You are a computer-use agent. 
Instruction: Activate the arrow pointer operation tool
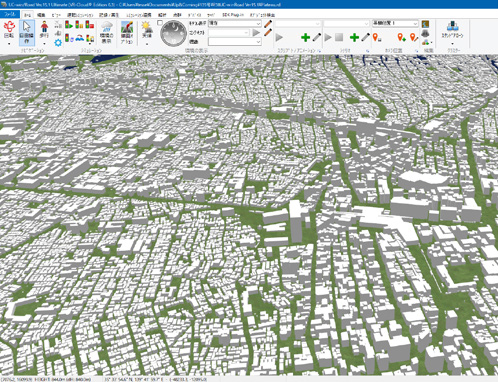point(27,32)
